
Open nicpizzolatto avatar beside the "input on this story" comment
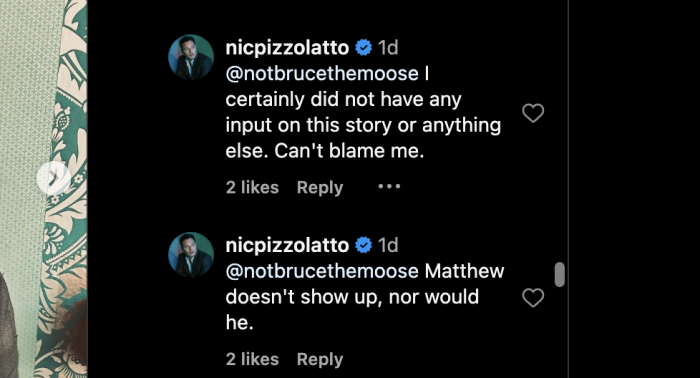pos(191,57)
